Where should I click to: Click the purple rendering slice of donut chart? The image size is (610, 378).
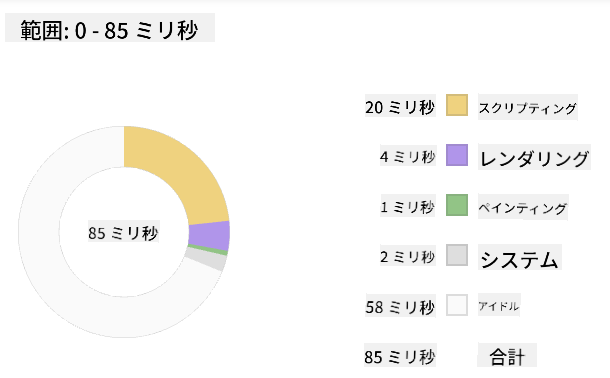coord(209,236)
